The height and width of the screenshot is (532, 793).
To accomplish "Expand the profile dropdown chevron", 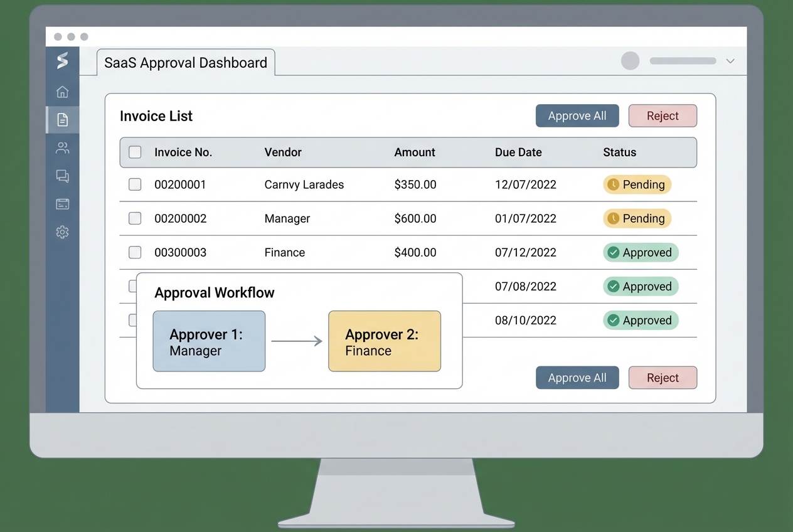I will coord(730,61).
